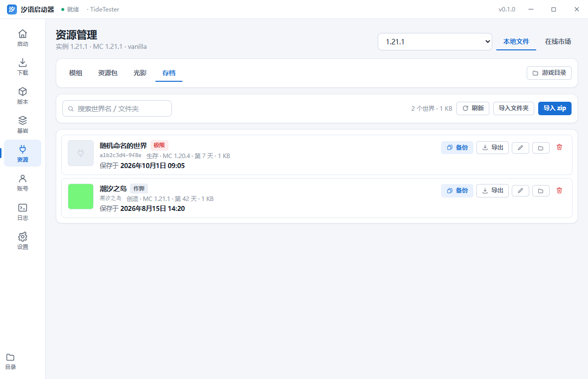The width and height of the screenshot is (588, 379).
Task: Click the 汐语启动器 app logo
Action: 12,9
